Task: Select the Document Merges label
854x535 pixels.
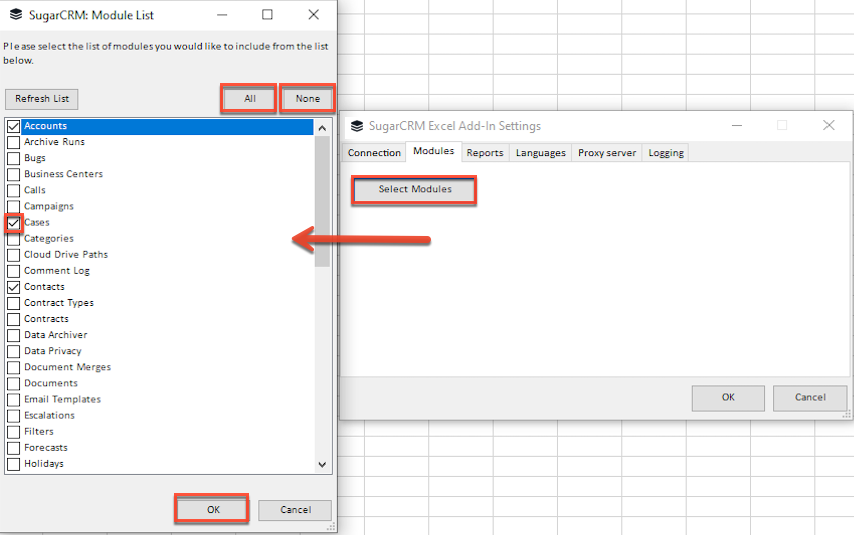Action: [68, 367]
